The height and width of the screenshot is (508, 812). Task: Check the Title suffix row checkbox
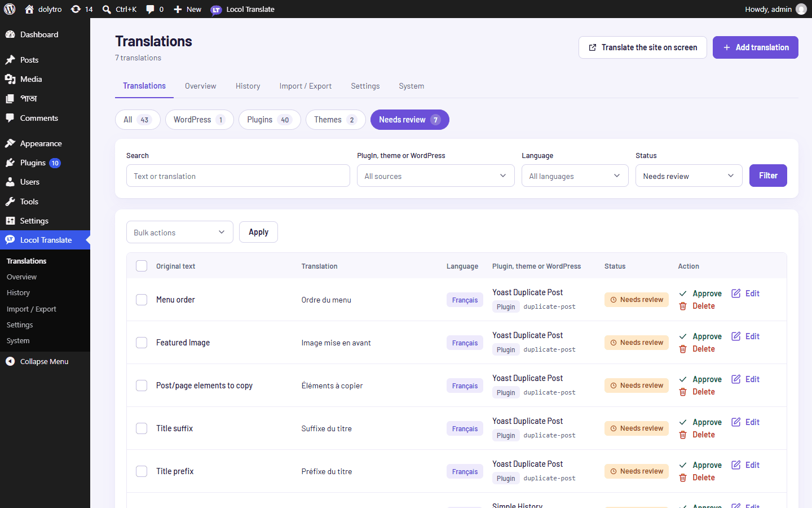pyautogui.click(x=142, y=428)
